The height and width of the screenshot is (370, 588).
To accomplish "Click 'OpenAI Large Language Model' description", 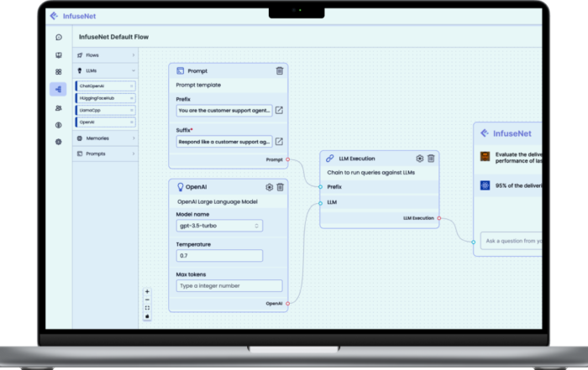I will click(218, 202).
